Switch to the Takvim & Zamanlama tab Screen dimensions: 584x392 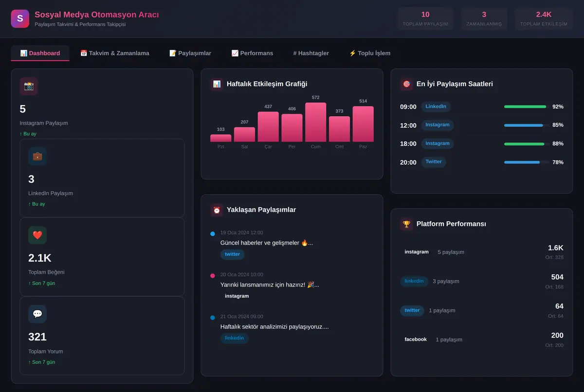115,53
